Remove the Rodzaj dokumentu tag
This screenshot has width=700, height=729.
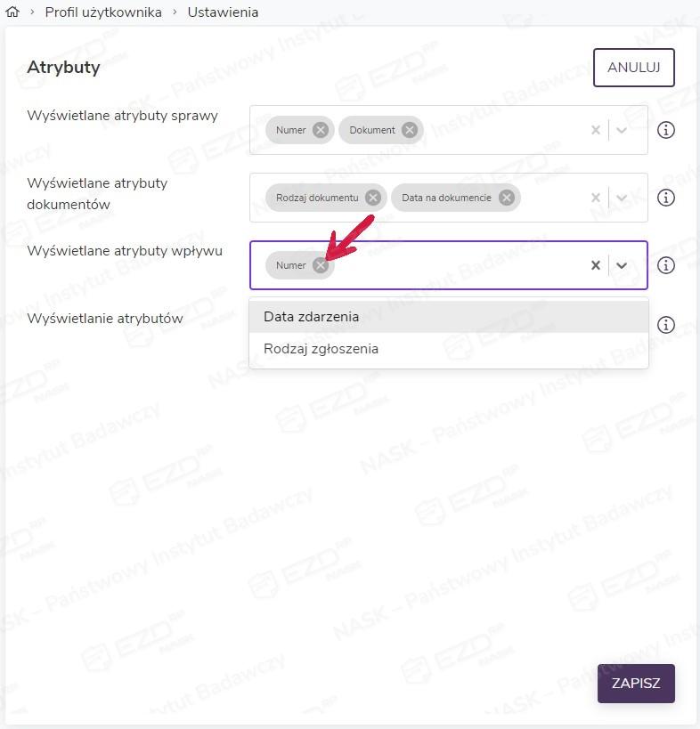373,198
